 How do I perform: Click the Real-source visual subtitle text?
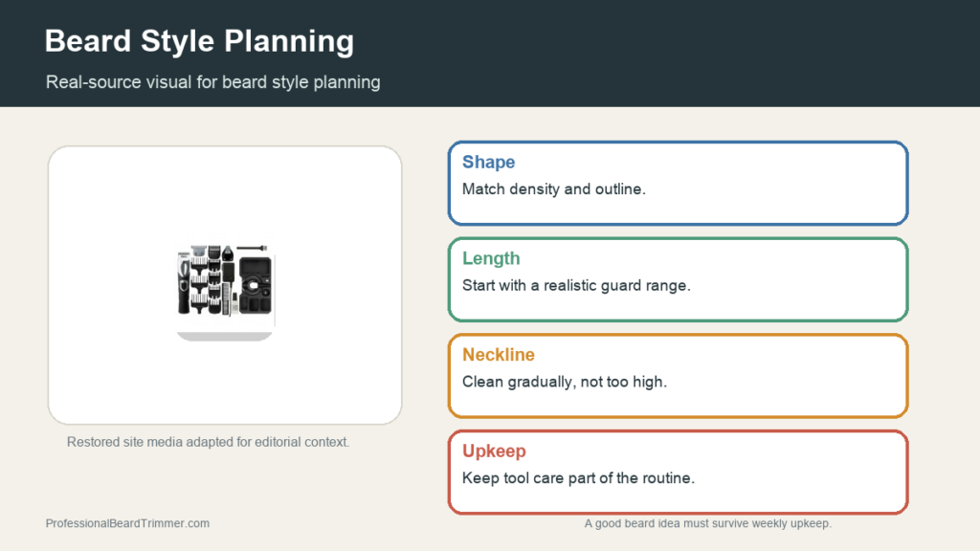[x=213, y=82]
